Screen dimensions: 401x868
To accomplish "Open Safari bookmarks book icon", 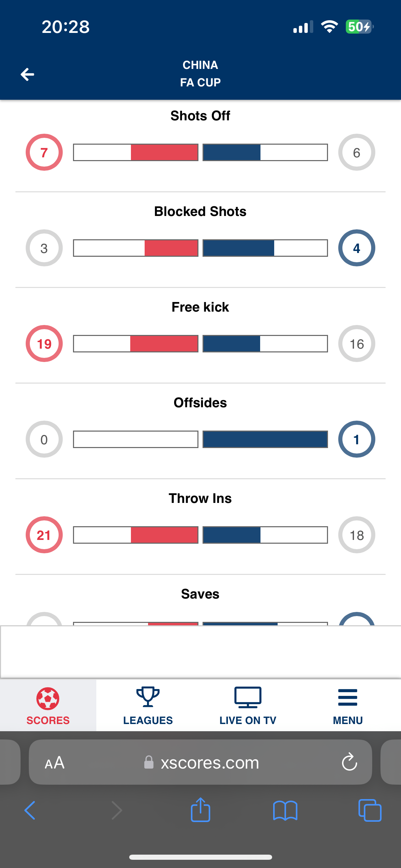I will click(285, 810).
